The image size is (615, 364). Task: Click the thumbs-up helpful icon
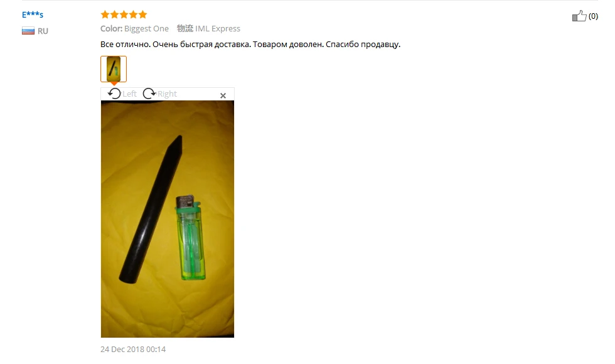[x=579, y=16]
